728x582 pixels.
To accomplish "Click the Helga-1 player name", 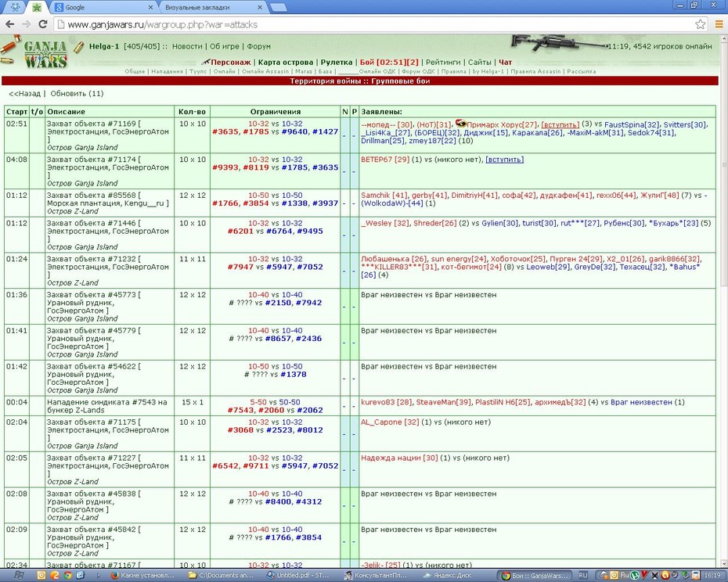I will pyautogui.click(x=104, y=46).
